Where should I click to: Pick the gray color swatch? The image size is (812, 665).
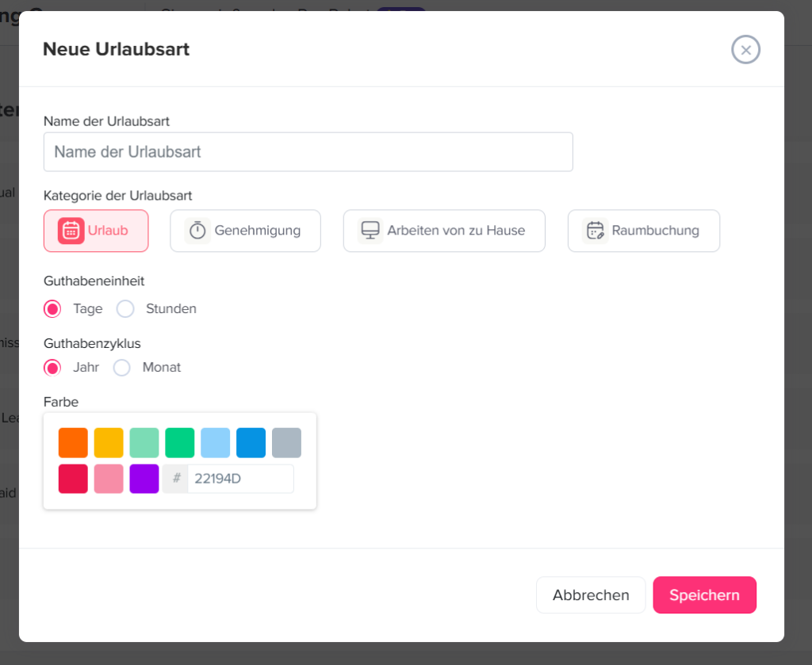[x=286, y=443]
